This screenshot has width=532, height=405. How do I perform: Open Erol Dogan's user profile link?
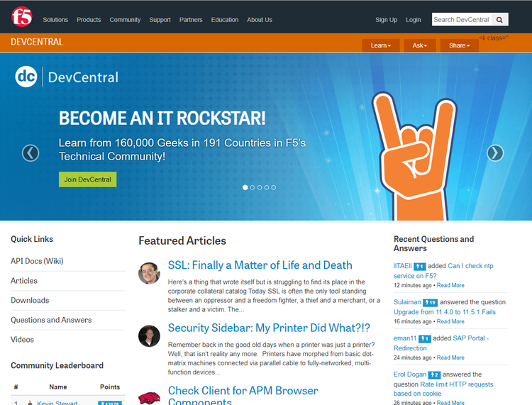click(410, 375)
